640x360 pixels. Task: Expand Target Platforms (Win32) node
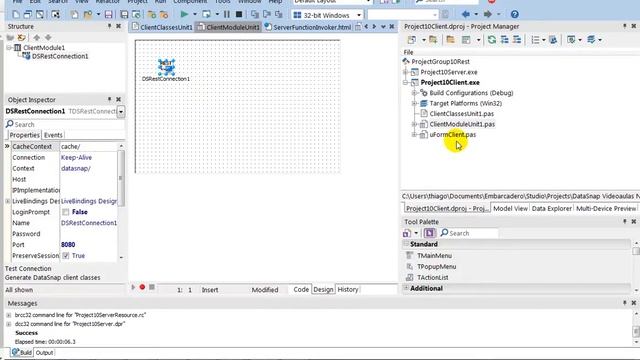coord(414,103)
